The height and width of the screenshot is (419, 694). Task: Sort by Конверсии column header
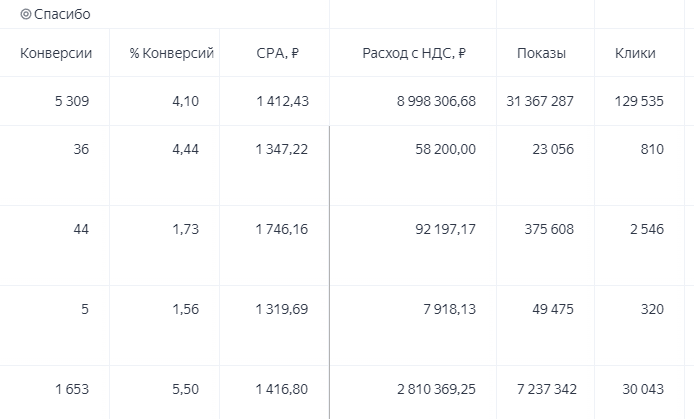[x=56, y=53]
